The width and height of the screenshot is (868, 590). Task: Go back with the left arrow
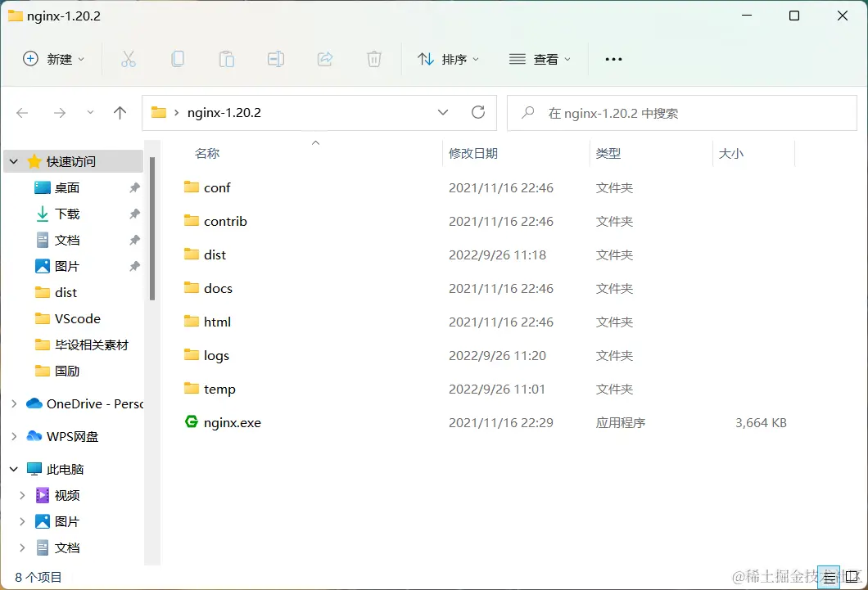point(22,113)
